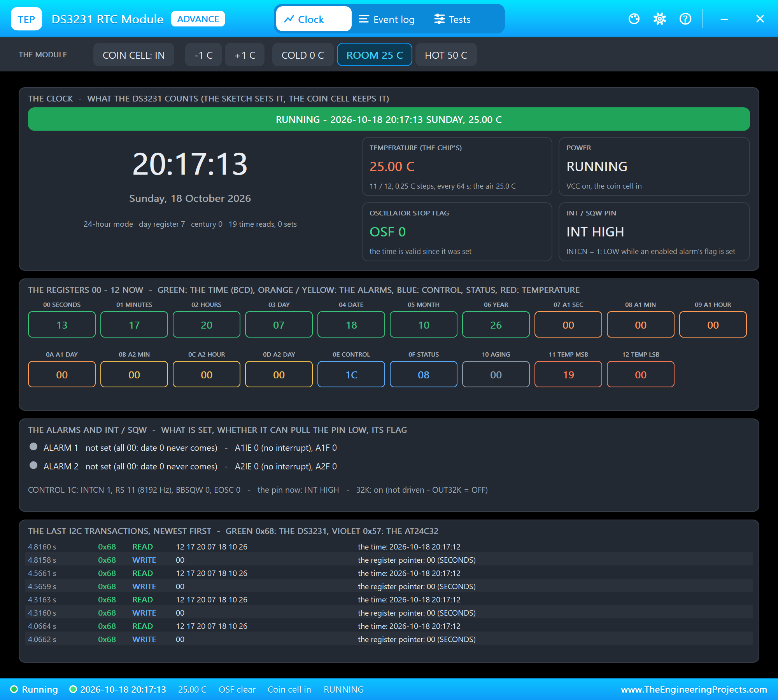The image size is (778, 700).
Task: Click the ALARM 1 status indicator dot
Action: (x=33, y=446)
